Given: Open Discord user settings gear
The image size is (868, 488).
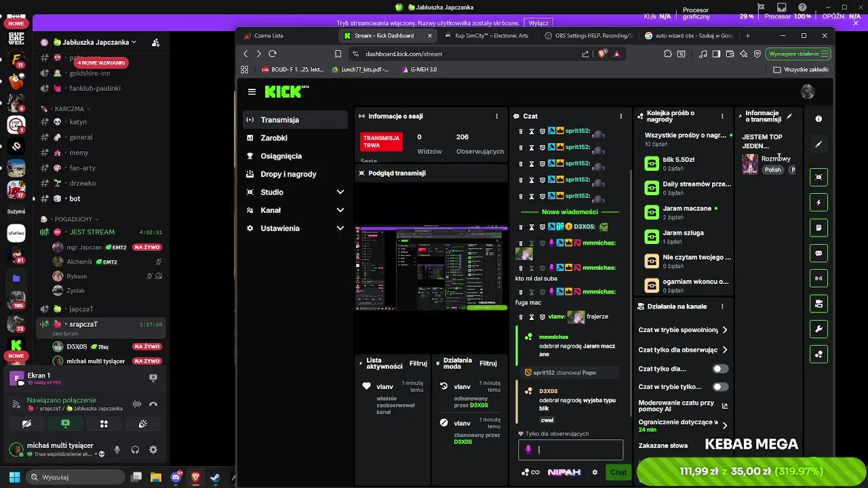Looking at the screenshot, I should coord(153,449).
